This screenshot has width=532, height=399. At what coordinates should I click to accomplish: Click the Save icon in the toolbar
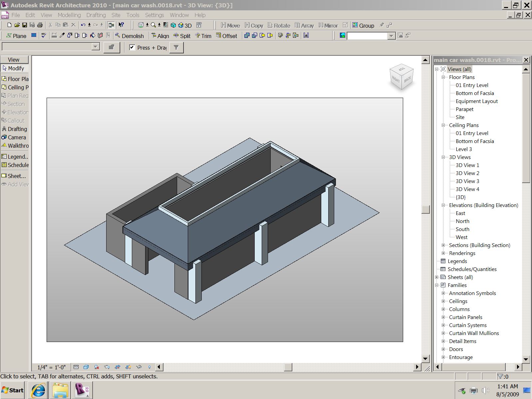[25, 25]
